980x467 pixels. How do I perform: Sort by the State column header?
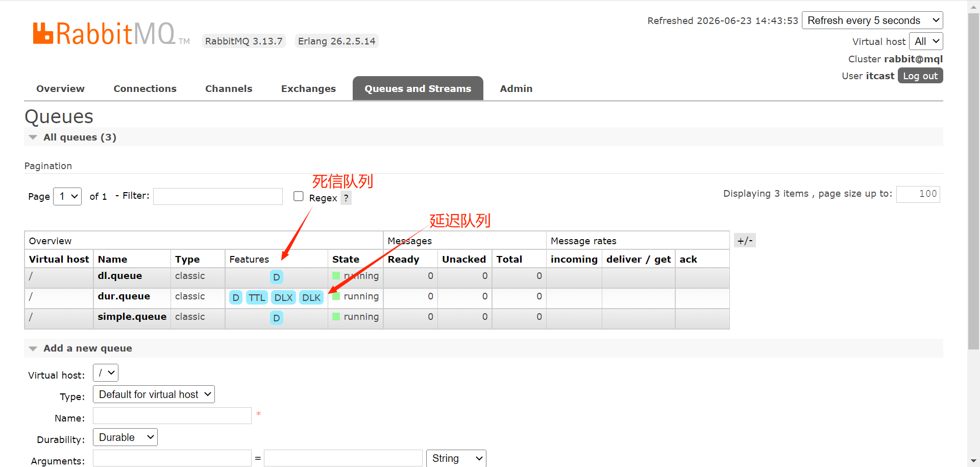(x=346, y=259)
